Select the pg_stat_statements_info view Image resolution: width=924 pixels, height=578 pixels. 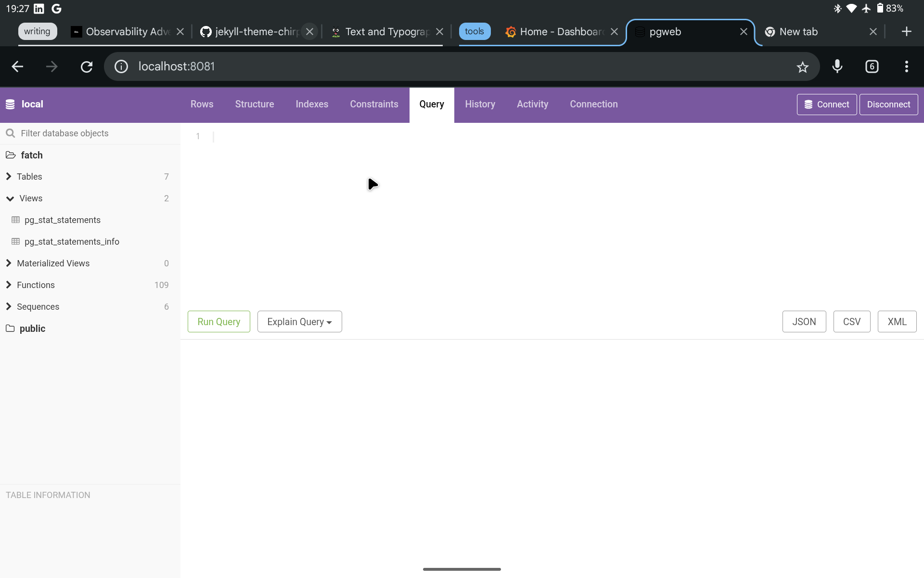point(72,242)
